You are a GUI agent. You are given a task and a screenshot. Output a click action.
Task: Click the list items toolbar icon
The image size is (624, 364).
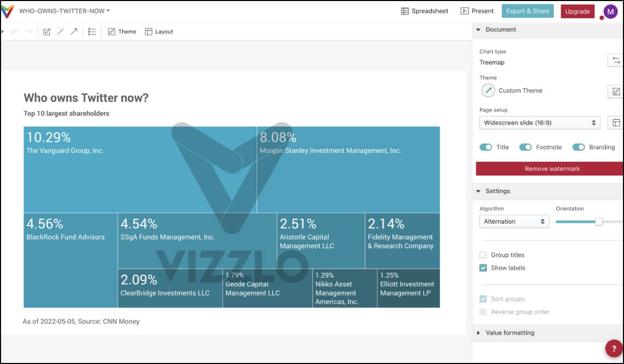point(92,32)
